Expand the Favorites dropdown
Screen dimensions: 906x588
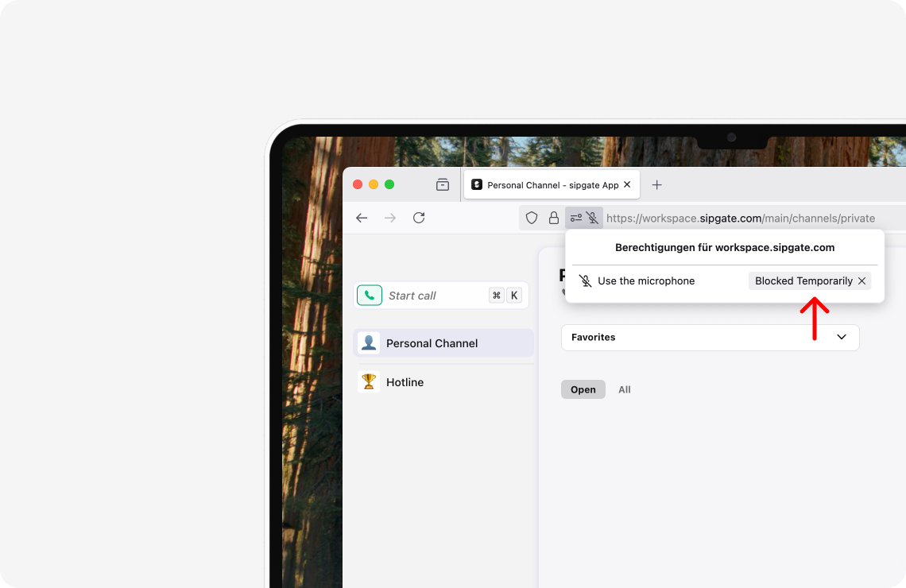point(710,338)
